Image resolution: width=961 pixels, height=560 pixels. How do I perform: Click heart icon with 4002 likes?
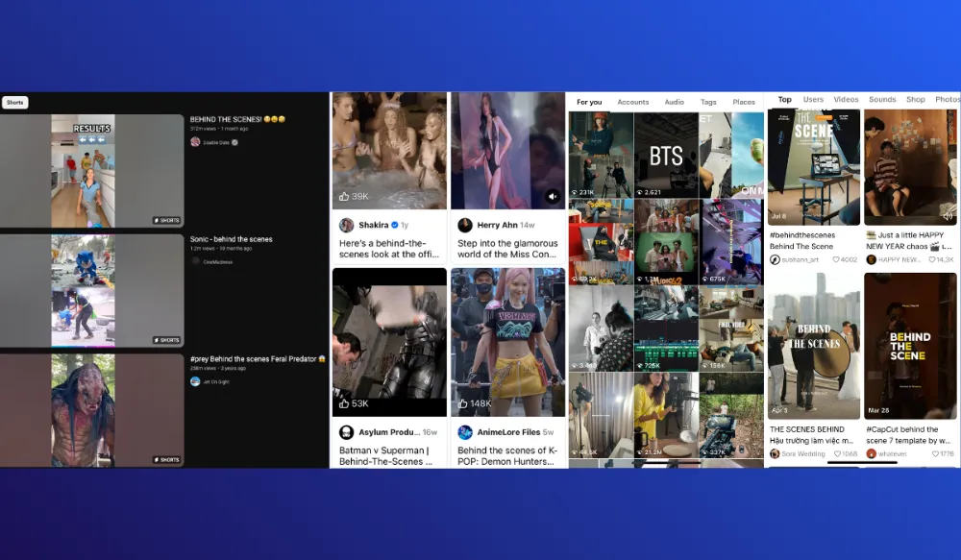pyautogui.click(x=836, y=259)
